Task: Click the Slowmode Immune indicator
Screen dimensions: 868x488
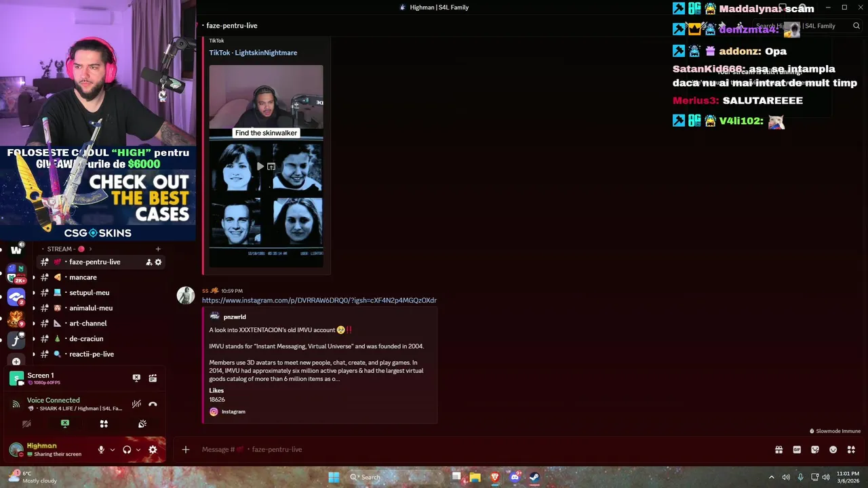Action: 835,431
